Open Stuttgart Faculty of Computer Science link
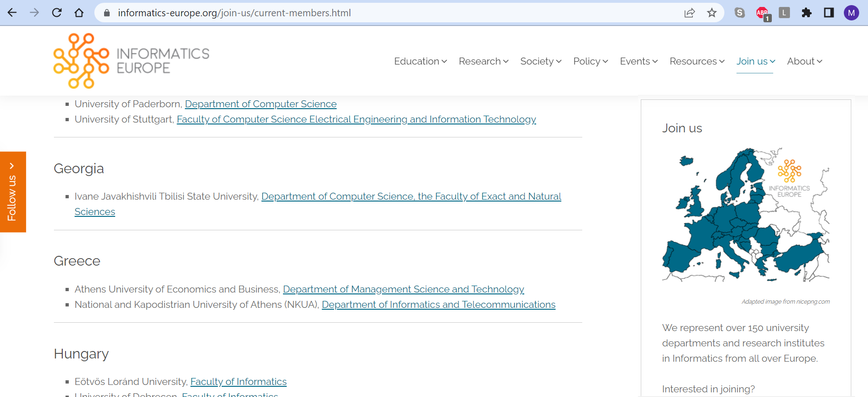Screen dimensions: 868x397 [356, 119]
